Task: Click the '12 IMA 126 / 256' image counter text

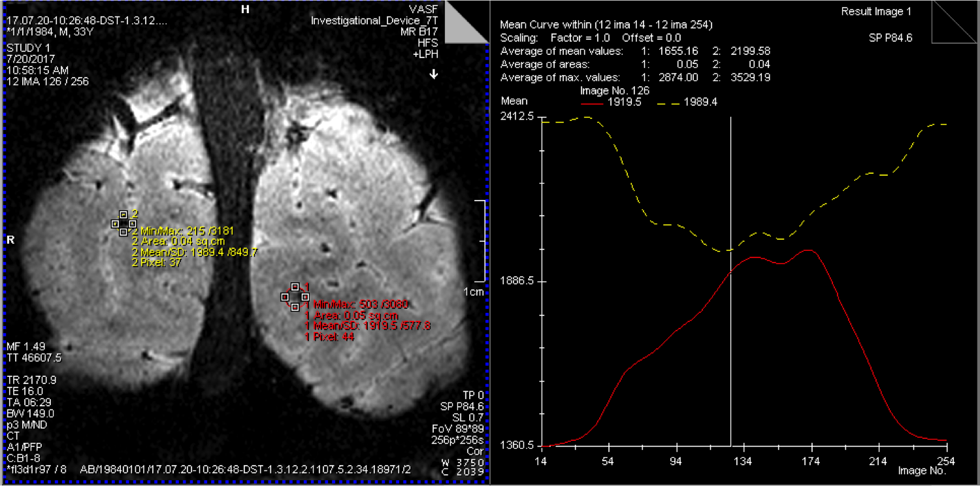Action: tap(48, 82)
